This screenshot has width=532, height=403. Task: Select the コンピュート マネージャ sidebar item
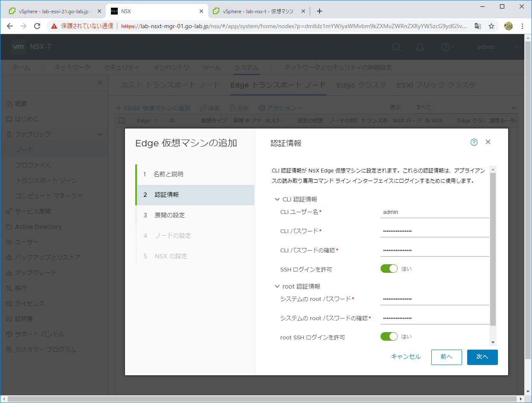click(49, 196)
